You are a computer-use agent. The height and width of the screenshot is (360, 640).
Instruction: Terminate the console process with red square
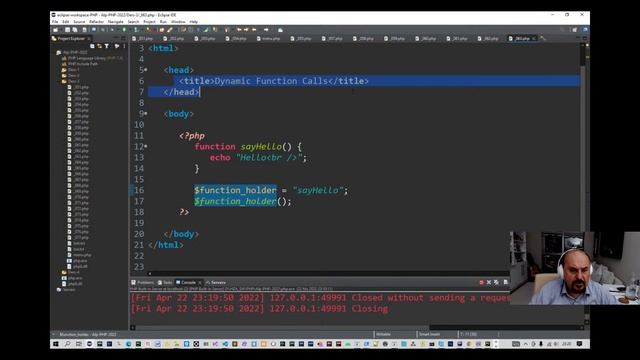481,282
